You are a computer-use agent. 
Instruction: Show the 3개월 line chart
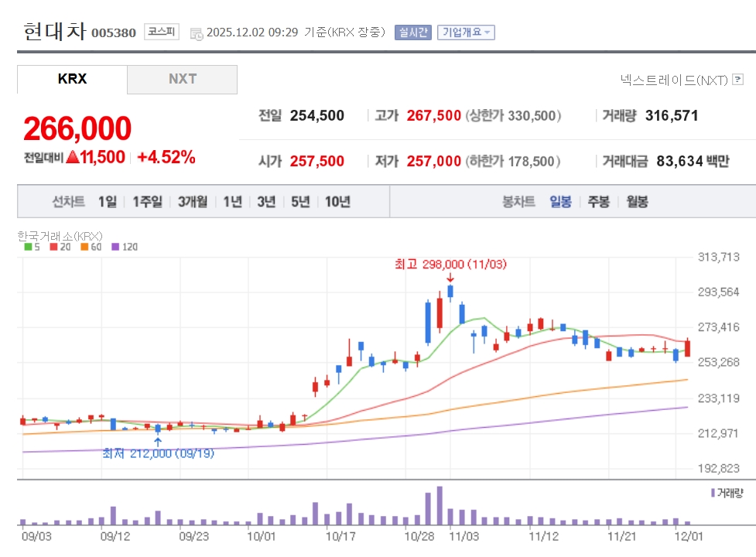192,202
